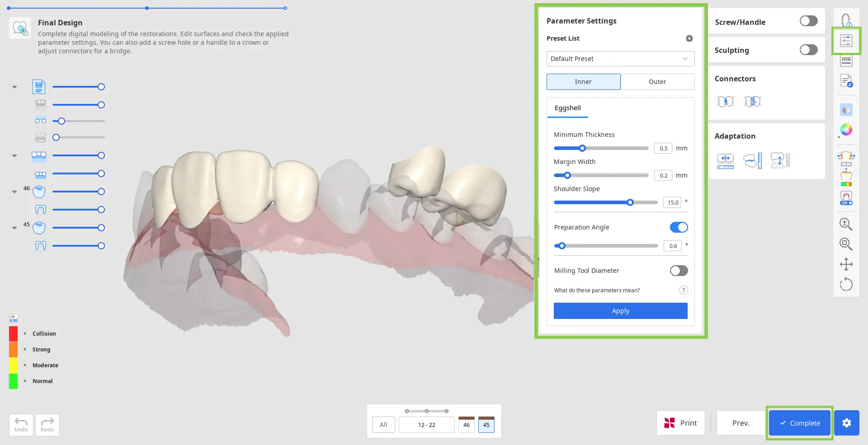Click the Preparation Angle 0.6 value field
The width and height of the screenshot is (868, 445).
click(x=672, y=246)
